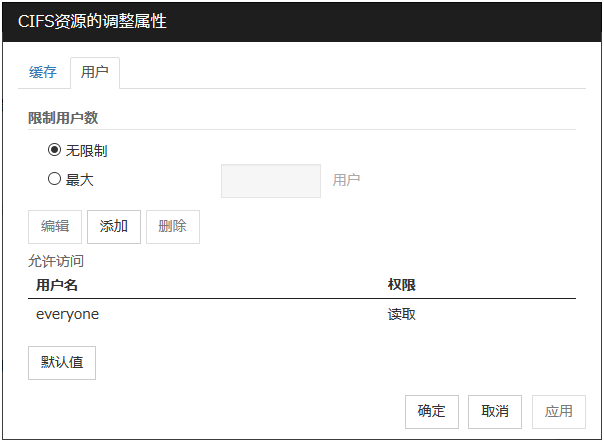
Task: Cancel the dialog with 取消
Action: pos(495,411)
